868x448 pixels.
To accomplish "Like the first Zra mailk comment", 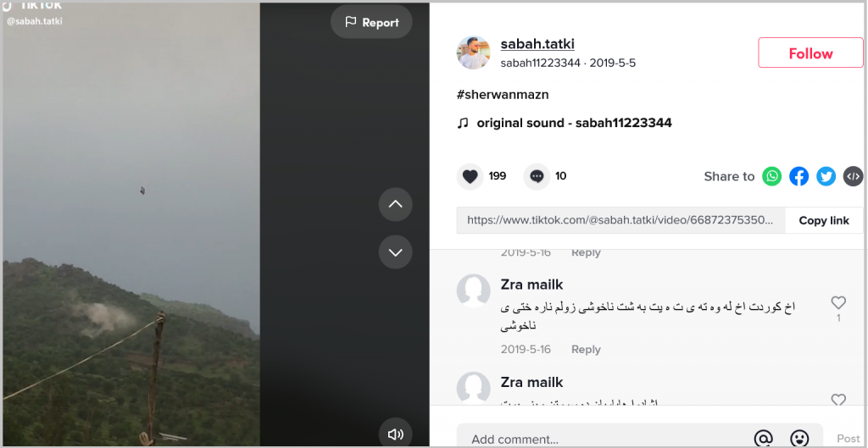I will (838, 302).
